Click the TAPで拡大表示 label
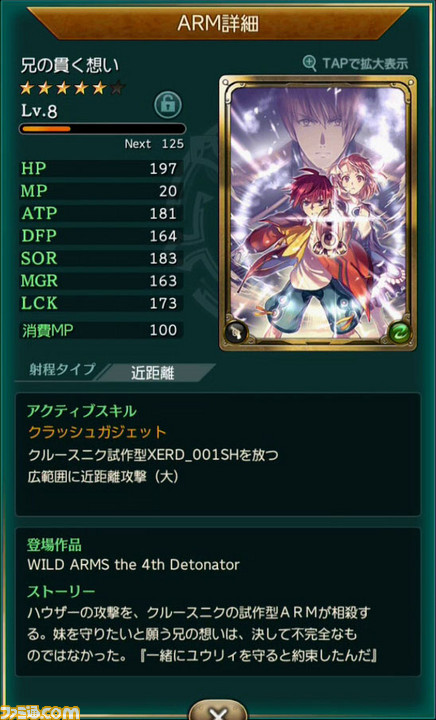The image size is (436, 720). click(x=365, y=63)
